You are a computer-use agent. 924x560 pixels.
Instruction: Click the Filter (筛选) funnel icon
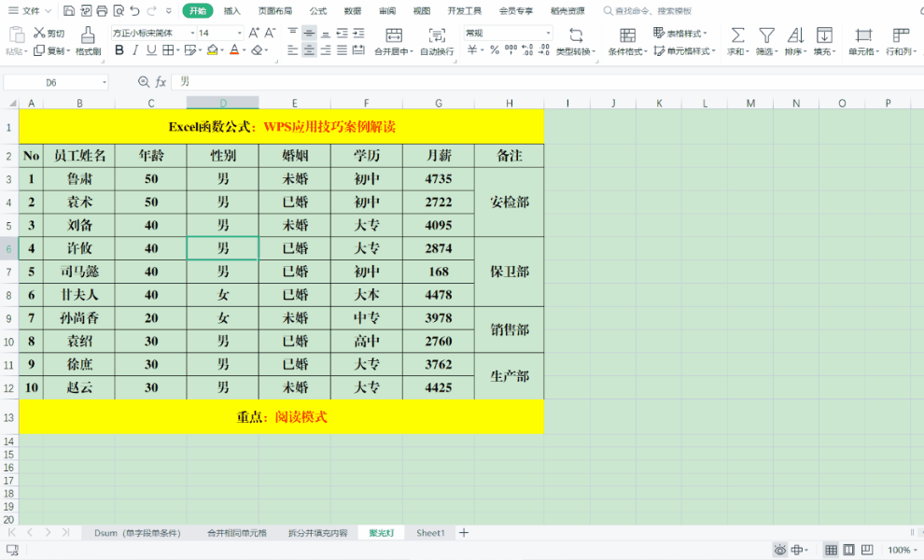coord(766,35)
